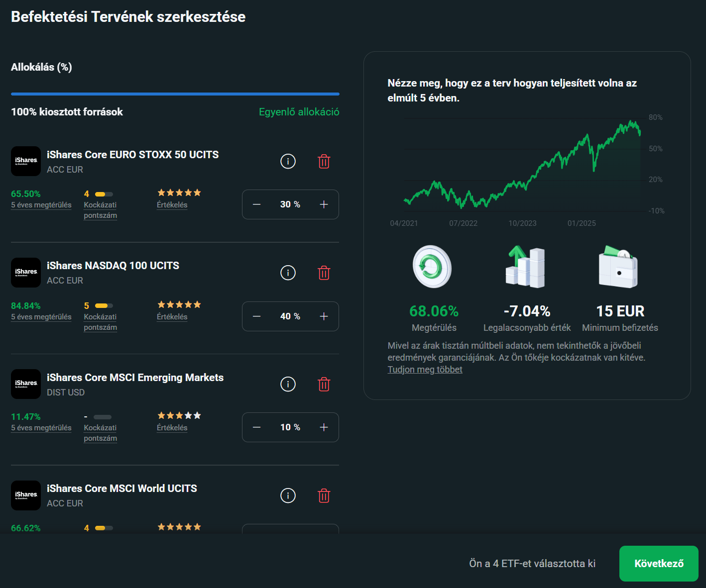Decrease EURO STOXX 50 allocation with minus
Image resolution: width=706 pixels, height=588 pixels.
click(257, 204)
